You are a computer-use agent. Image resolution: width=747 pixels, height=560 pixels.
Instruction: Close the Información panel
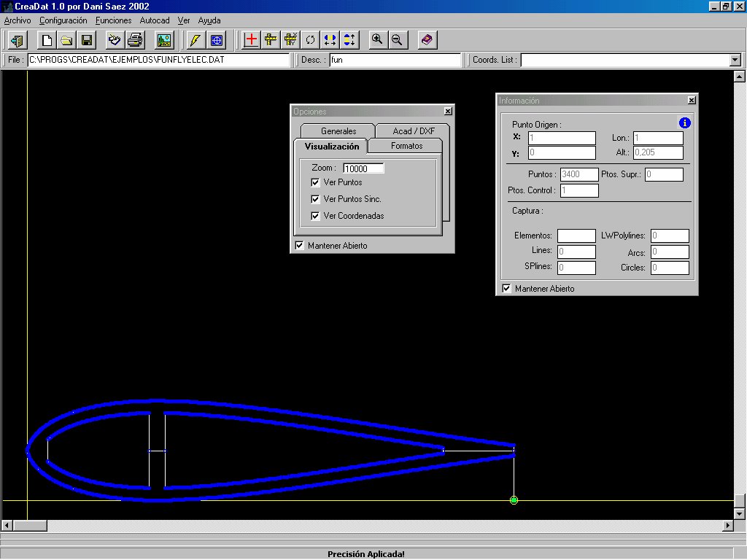click(x=692, y=100)
